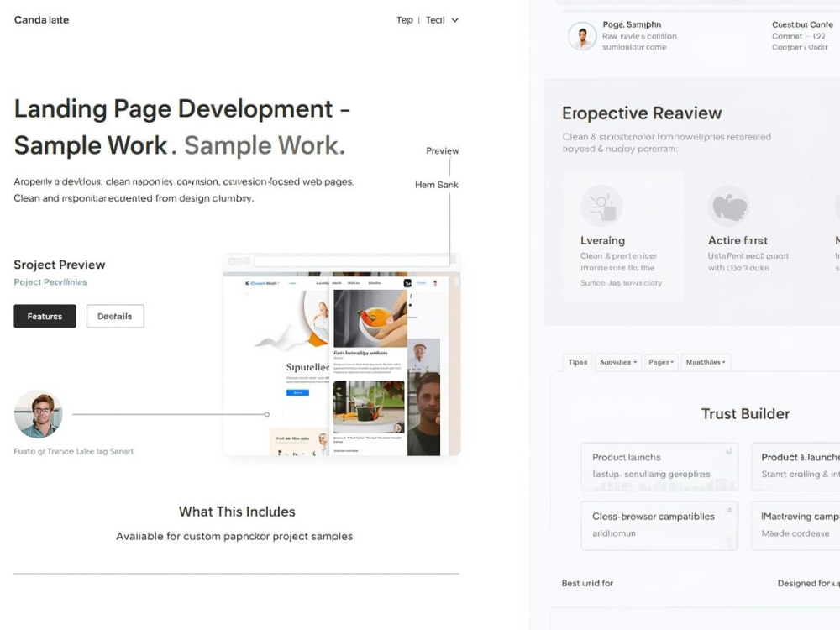The height and width of the screenshot is (630, 840).
Task: Open the Poject Pecylithias link
Action: coord(50,281)
